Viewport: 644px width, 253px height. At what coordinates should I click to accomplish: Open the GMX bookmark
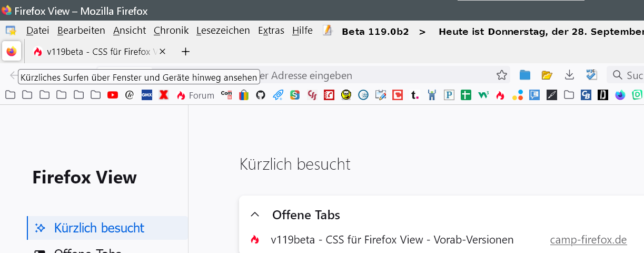(147, 95)
